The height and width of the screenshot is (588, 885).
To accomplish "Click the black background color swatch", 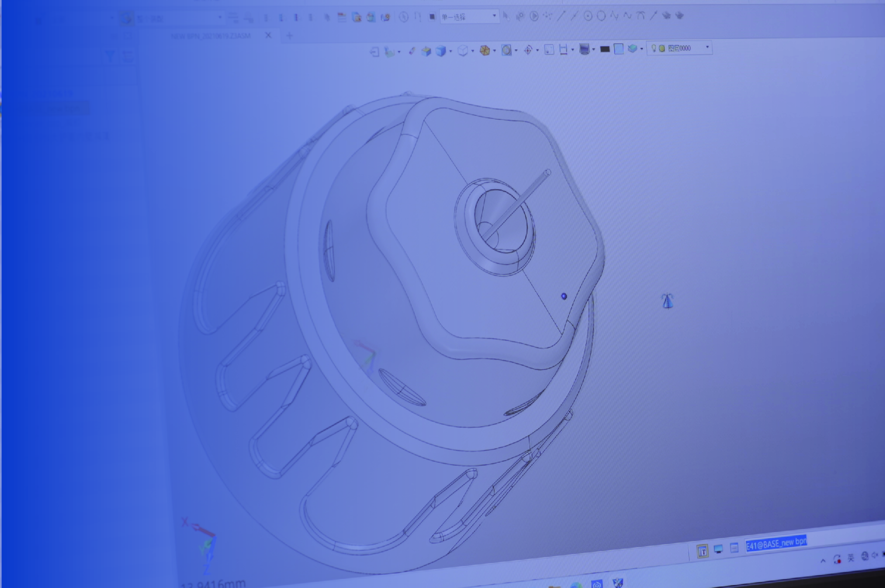I will coord(604,49).
